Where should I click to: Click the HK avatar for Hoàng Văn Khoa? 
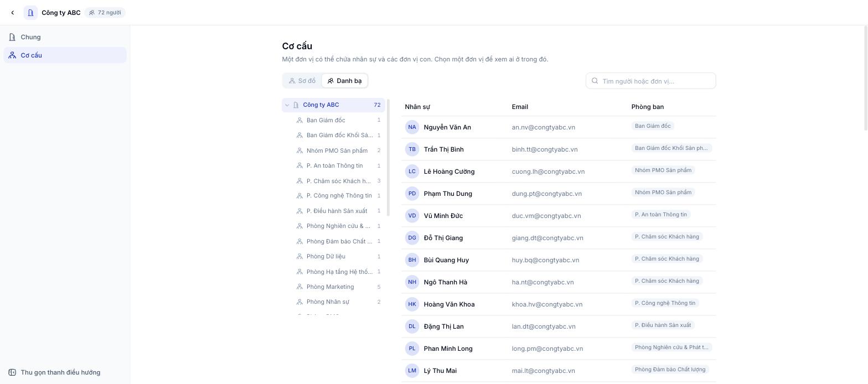point(412,304)
